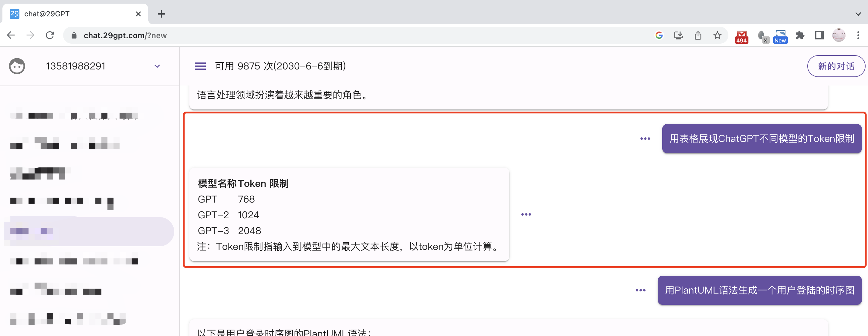Click the account number 13581988291
Viewport: 868px width, 336px height.
(x=76, y=66)
